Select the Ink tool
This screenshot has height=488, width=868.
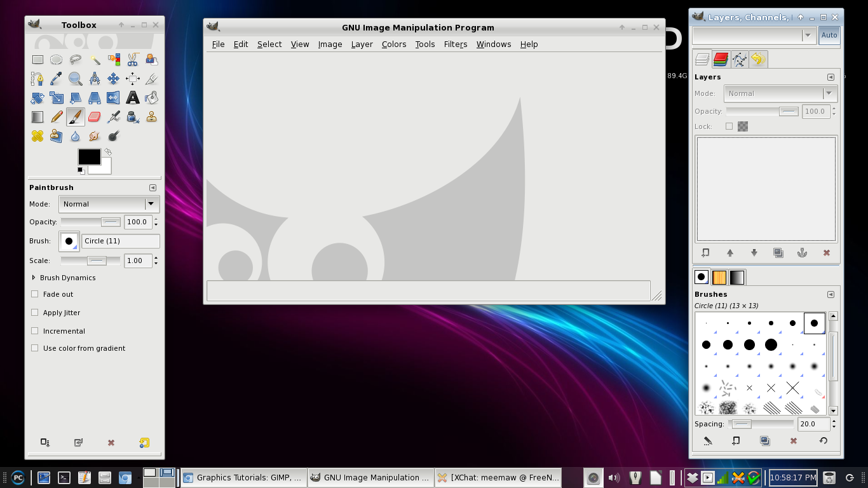[133, 117]
